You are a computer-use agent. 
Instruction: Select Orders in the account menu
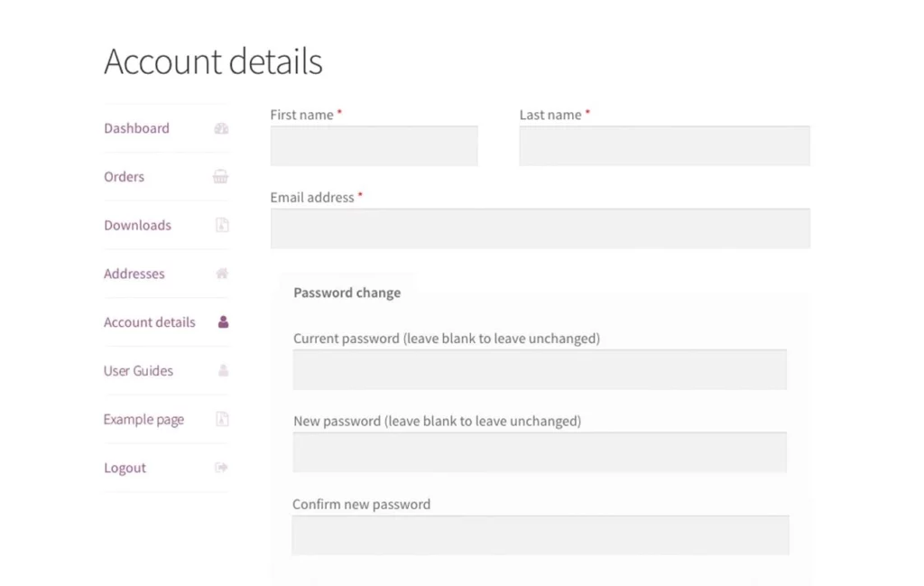tap(124, 177)
